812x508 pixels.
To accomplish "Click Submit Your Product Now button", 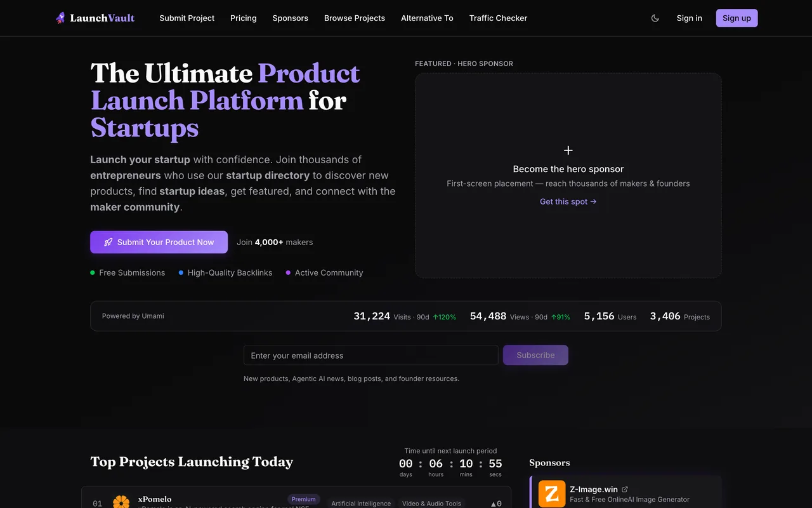I will pos(159,242).
